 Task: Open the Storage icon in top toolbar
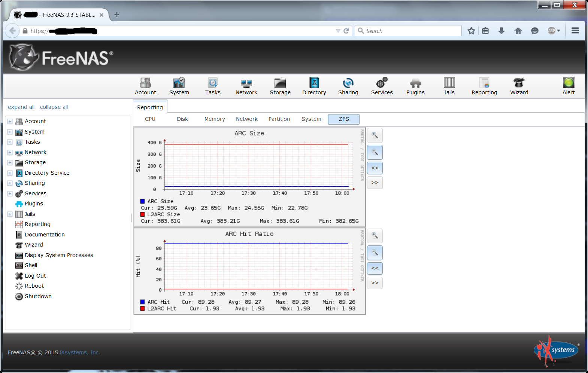[280, 86]
